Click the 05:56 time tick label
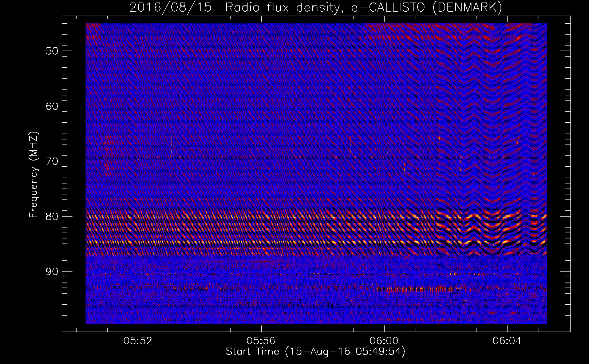This screenshot has width=589, height=364. pos(261,341)
